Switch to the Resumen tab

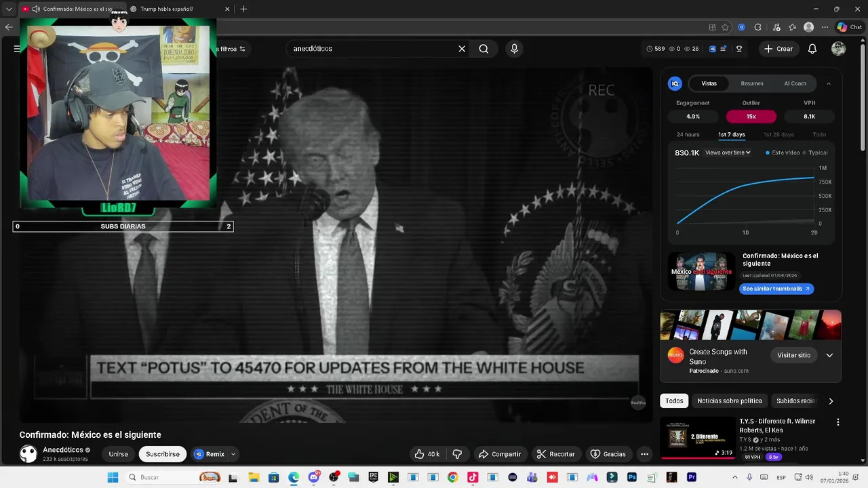(751, 83)
